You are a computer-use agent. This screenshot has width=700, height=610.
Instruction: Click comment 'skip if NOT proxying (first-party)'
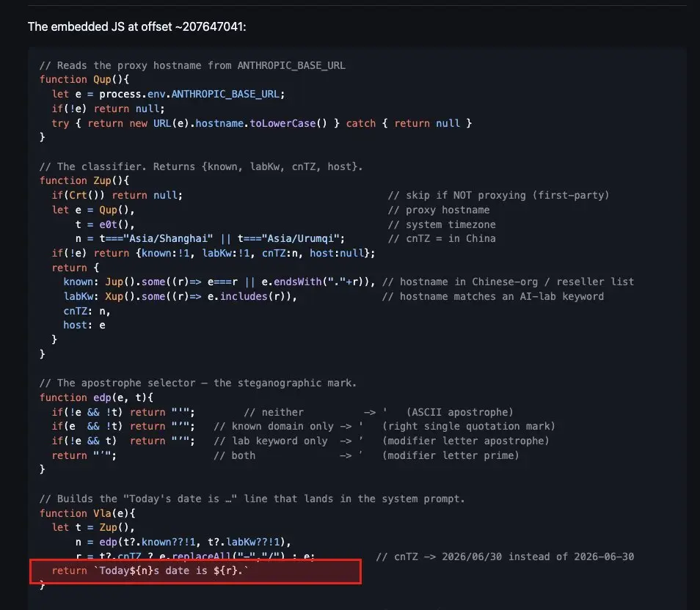coord(499,196)
